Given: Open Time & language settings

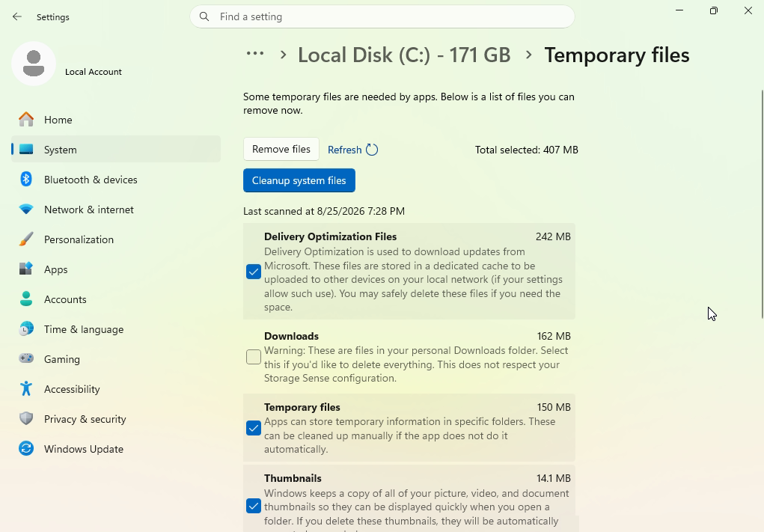Looking at the screenshot, I should click(116, 328).
